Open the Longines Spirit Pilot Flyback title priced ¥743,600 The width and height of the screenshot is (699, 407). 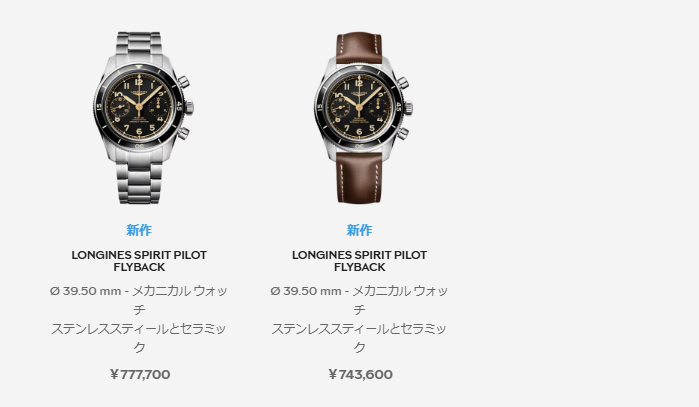tap(359, 261)
